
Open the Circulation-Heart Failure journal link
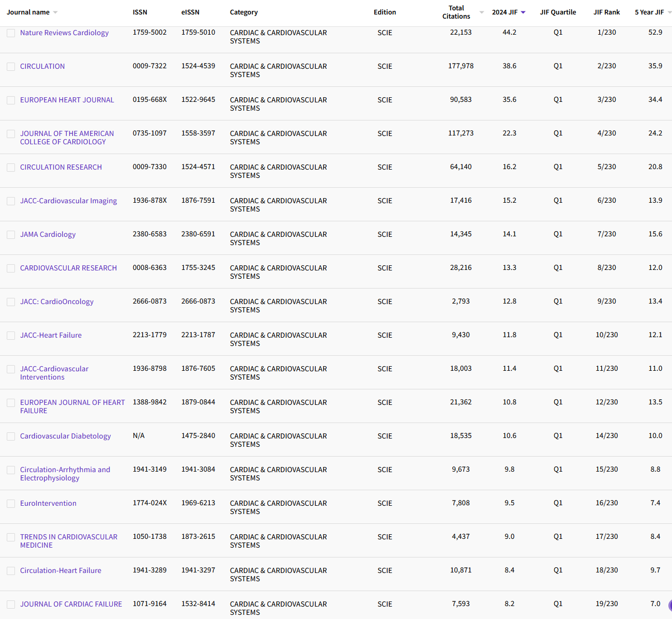pos(60,570)
